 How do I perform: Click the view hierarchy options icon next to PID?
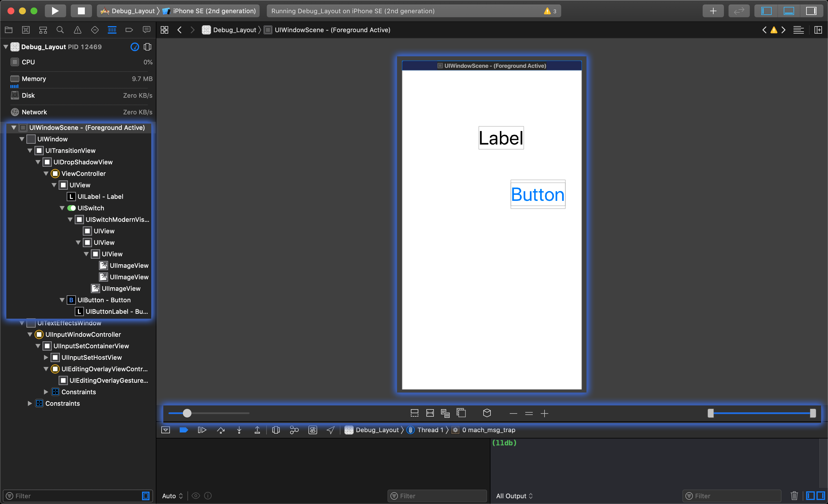click(x=147, y=47)
